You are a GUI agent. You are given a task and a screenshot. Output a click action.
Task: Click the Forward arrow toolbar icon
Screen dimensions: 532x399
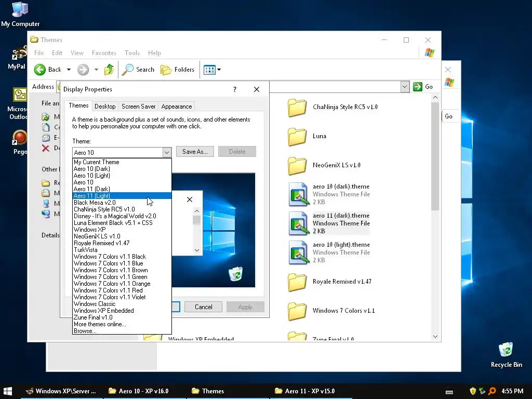coord(83,70)
